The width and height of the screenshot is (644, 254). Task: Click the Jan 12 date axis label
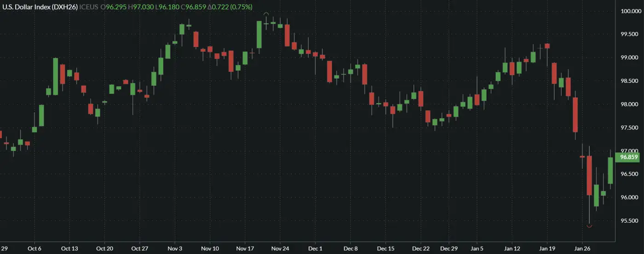point(512,248)
